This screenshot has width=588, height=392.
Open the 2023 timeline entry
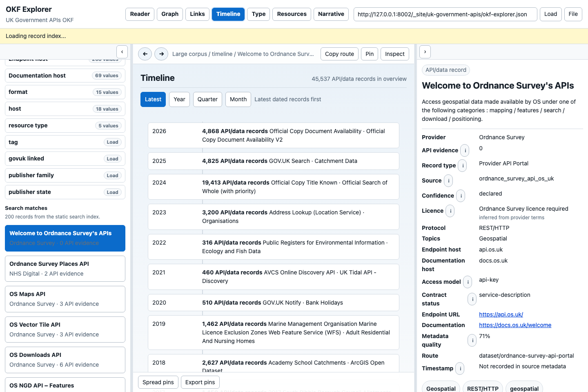coord(273,216)
